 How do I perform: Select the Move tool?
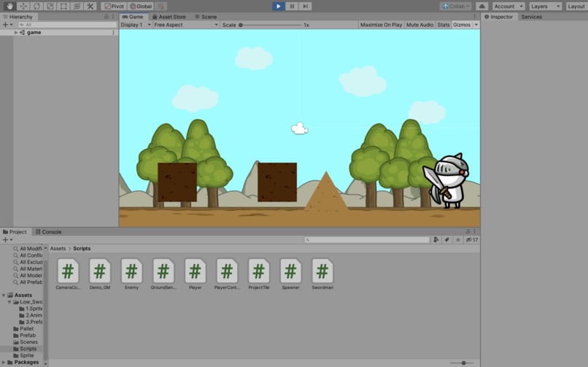click(23, 6)
